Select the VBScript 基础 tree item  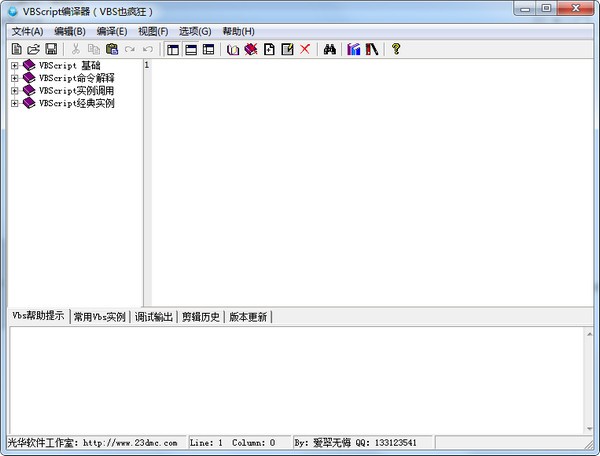[x=69, y=65]
